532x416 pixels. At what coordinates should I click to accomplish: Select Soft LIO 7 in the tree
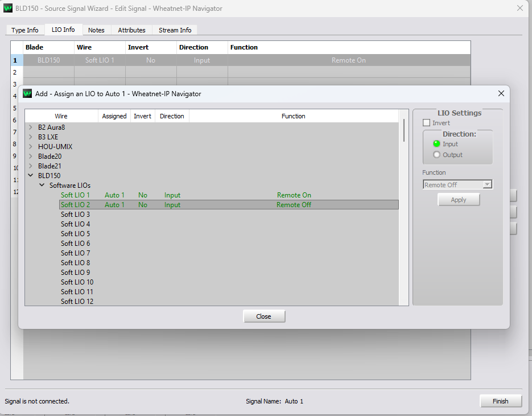click(75, 253)
